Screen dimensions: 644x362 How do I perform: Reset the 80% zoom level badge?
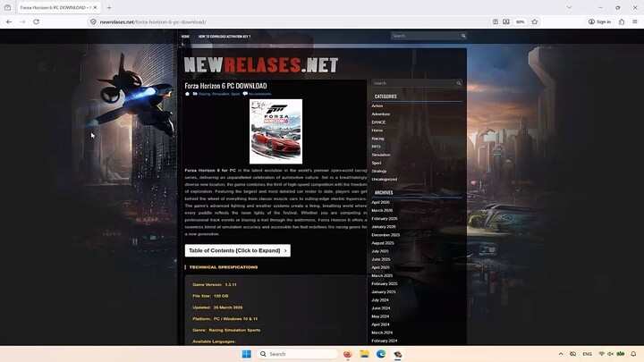click(521, 21)
